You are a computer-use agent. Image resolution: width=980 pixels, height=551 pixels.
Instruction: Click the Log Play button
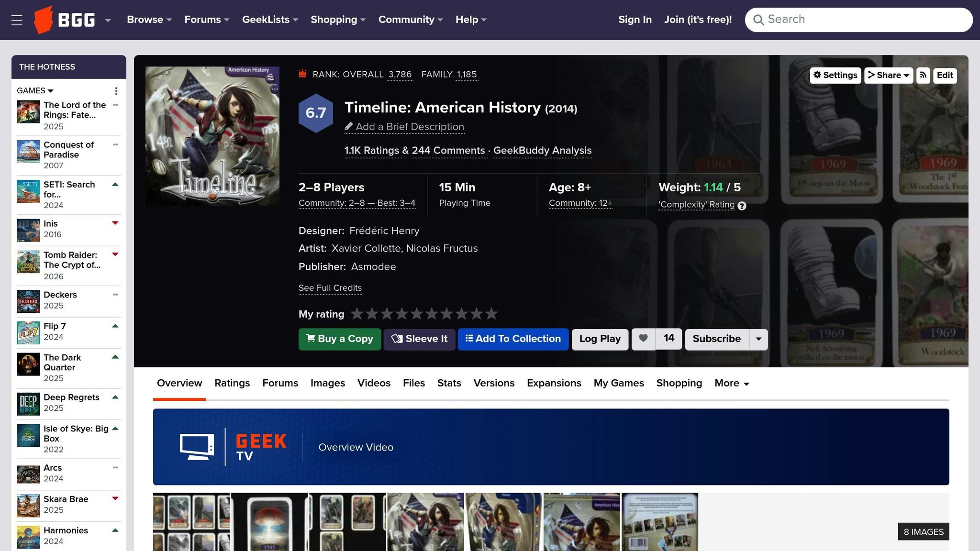pyautogui.click(x=600, y=339)
